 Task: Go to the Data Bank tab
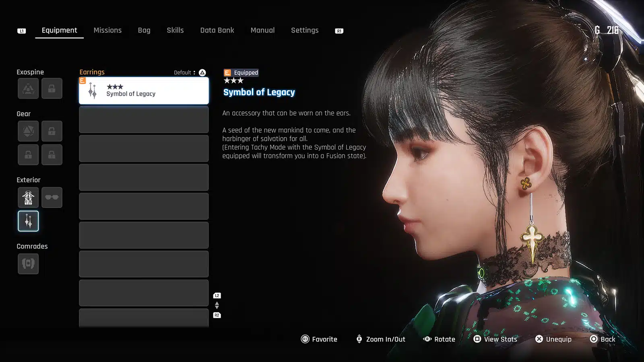pyautogui.click(x=217, y=30)
